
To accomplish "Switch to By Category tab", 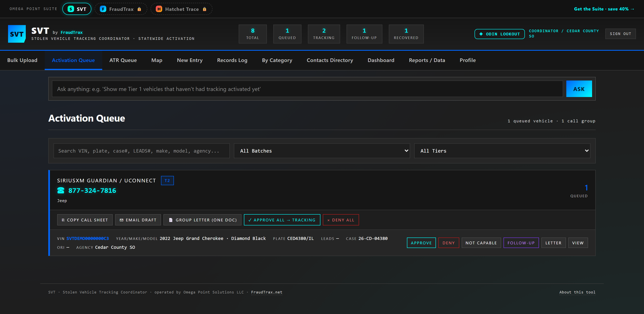I will pos(277,60).
